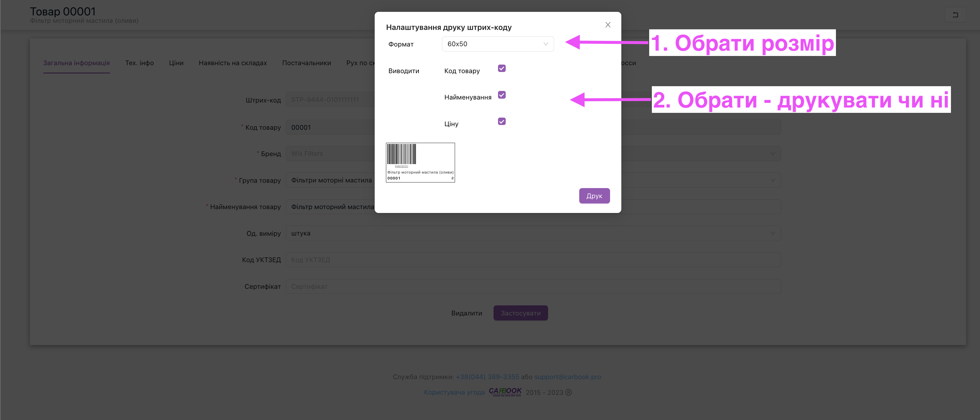The image size is (980, 420).
Task: Toggle the 'Найменування' checkbox
Action: click(x=502, y=95)
